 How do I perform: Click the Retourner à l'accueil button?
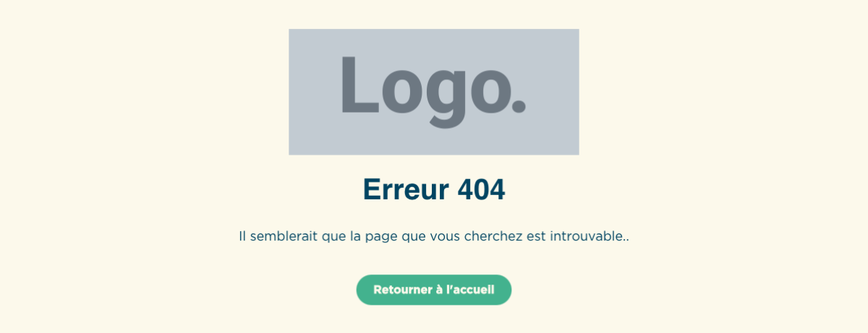point(434,290)
